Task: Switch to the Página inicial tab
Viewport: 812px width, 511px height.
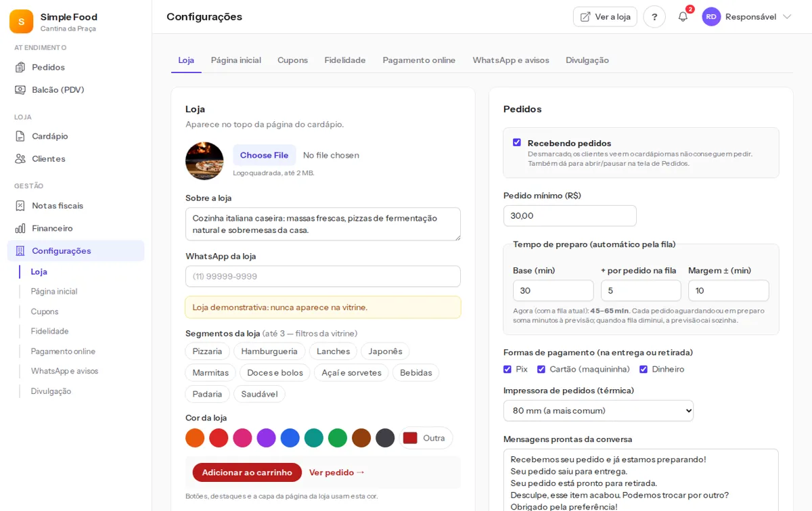Action: tap(235, 60)
